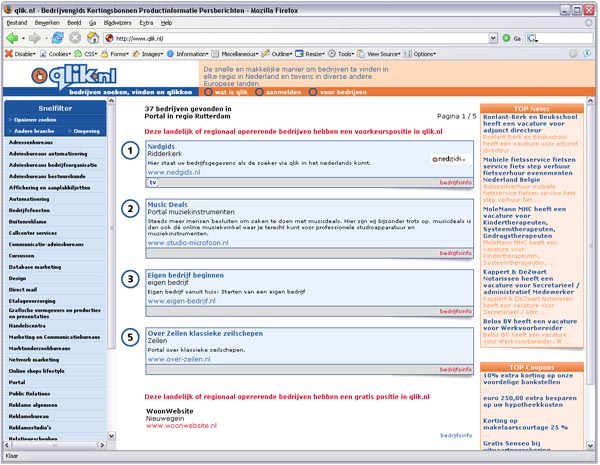Screen dimensions: 600x465
Task: Select the 'aanmelden' radio option
Action: click(260, 91)
